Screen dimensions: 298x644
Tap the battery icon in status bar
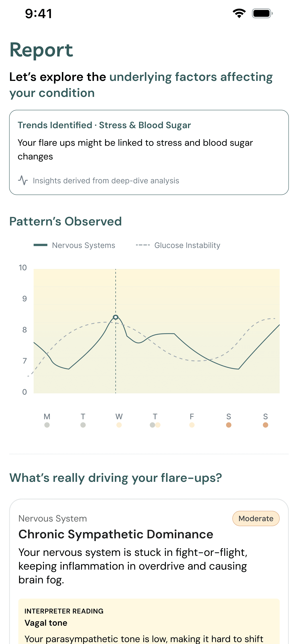point(262,13)
